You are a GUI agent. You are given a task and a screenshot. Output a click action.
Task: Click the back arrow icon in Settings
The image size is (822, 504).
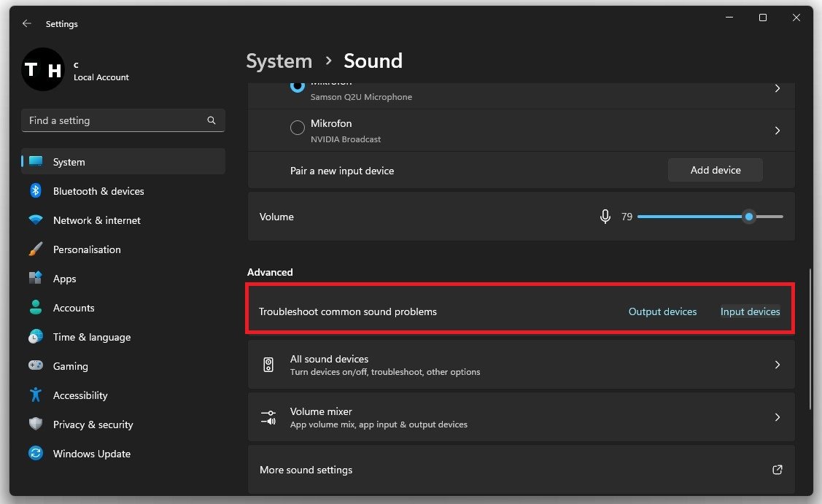tap(27, 23)
